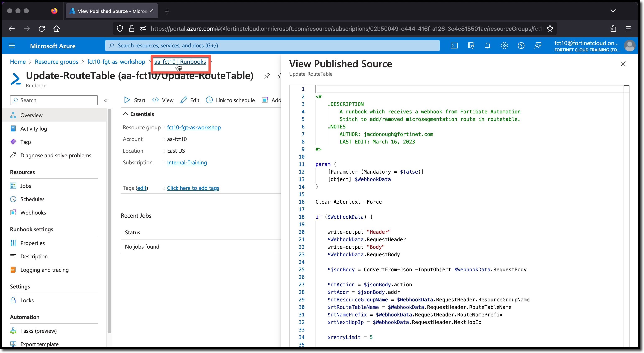This screenshot has width=644, height=353.
Task: Open the list all tabs chevron
Action: click(613, 11)
